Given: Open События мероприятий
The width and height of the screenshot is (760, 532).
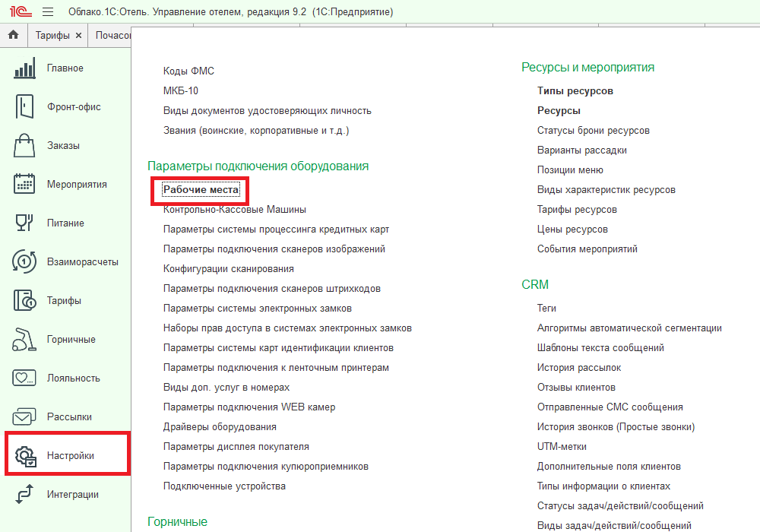Looking at the screenshot, I should [x=587, y=249].
